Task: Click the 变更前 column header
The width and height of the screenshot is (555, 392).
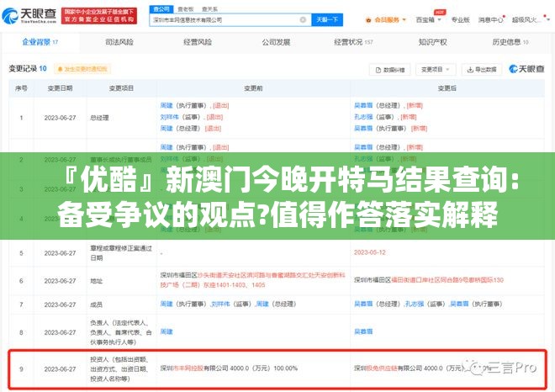Action: [253, 88]
